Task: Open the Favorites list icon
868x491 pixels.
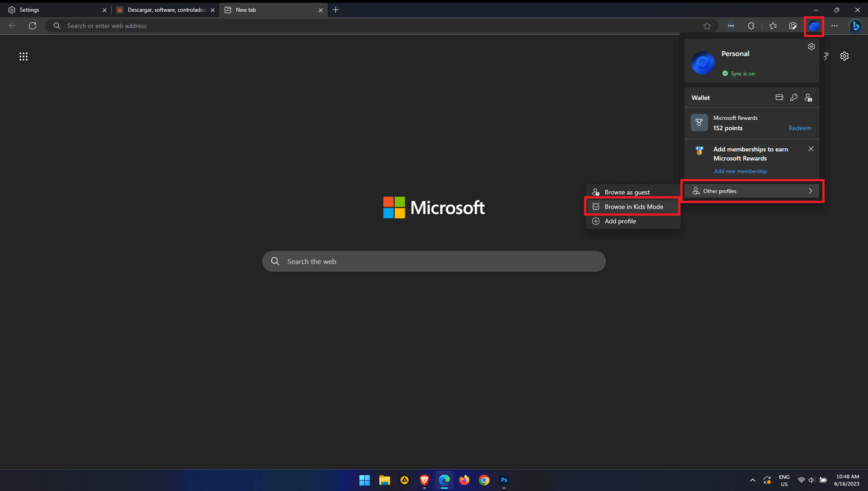Action: coord(773,26)
